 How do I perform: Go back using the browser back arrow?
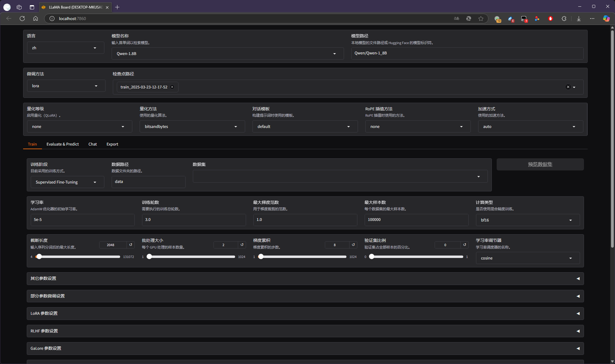pyautogui.click(x=9, y=19)
